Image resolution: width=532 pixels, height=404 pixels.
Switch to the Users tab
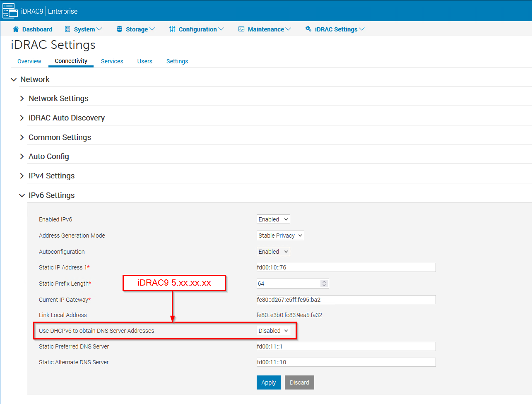point(144,61)
